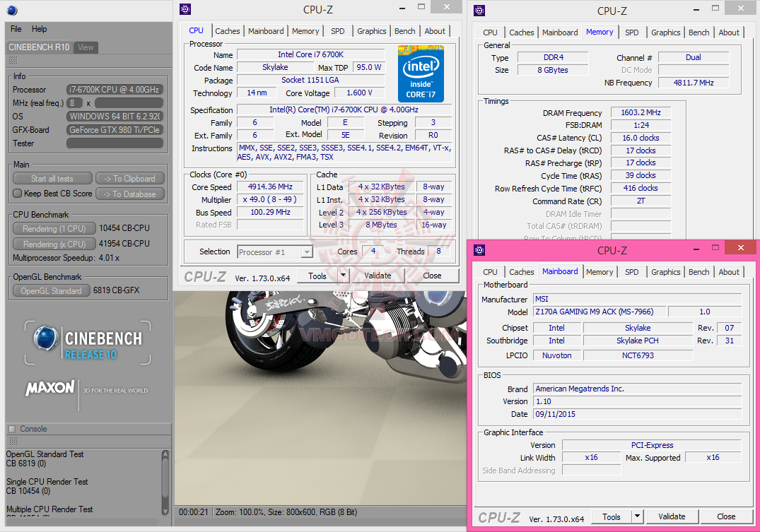Click Core Voltage value 1.600 V
Viewport: 760px width, 532px height.
click(x=360, y=93)
